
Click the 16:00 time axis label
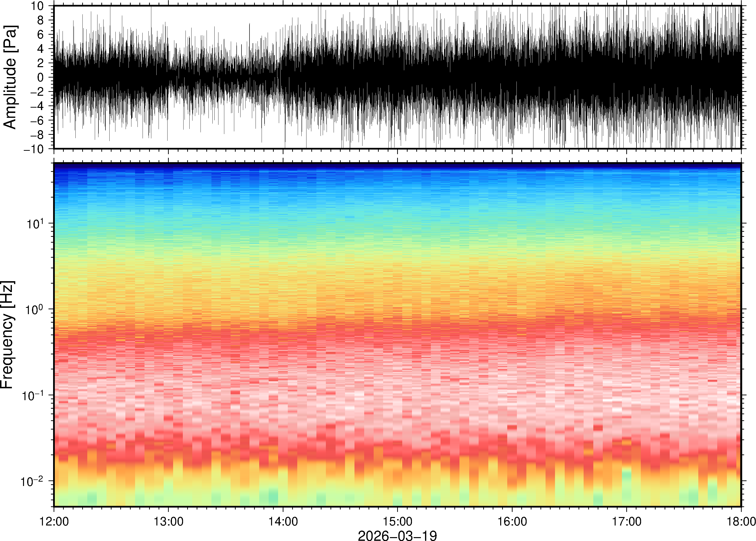coord(512,521)
